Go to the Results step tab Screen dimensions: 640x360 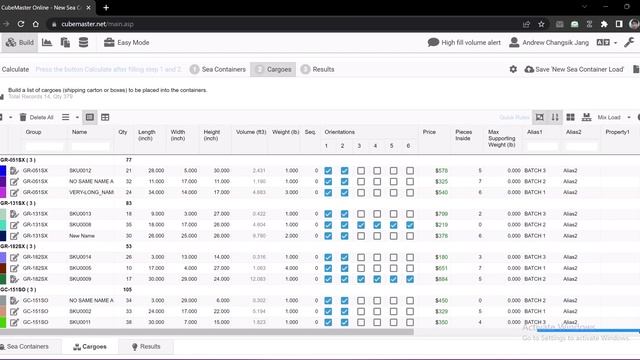click(318, 69)
